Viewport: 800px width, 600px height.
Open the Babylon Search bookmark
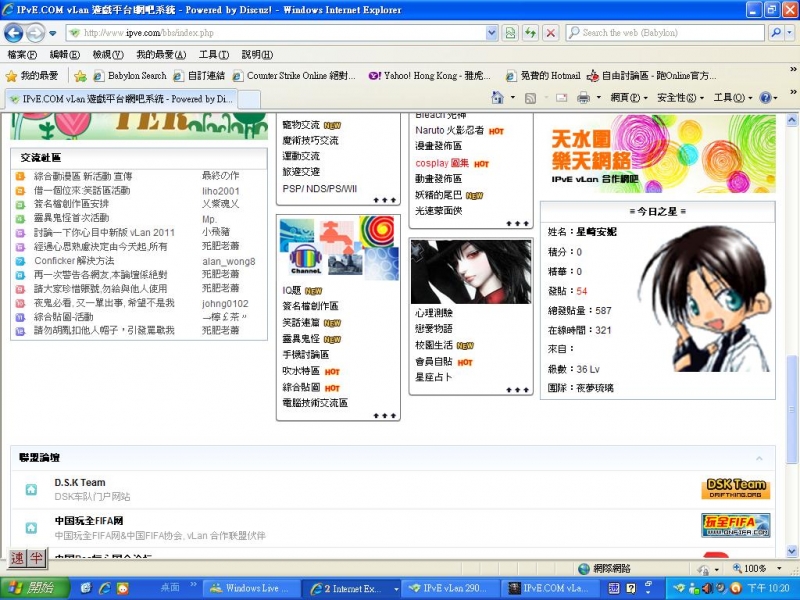pyautogui.click(x=130, y=76)
